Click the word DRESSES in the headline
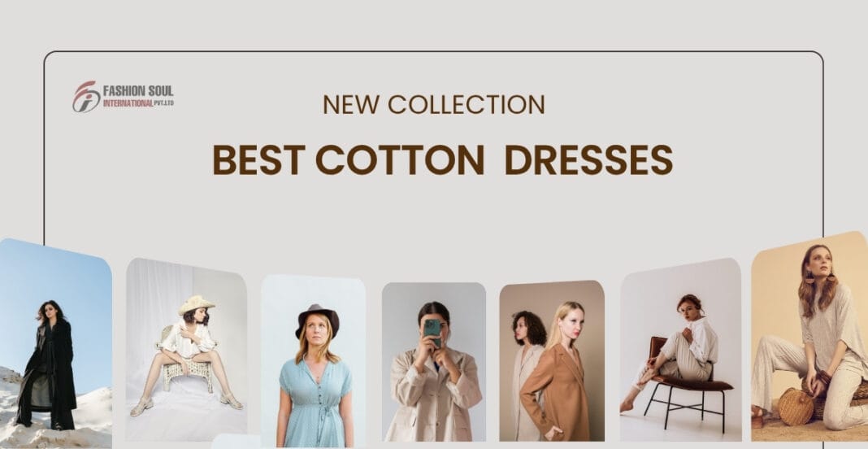Screen dimensions: 868x449 [x=589, y=159]
